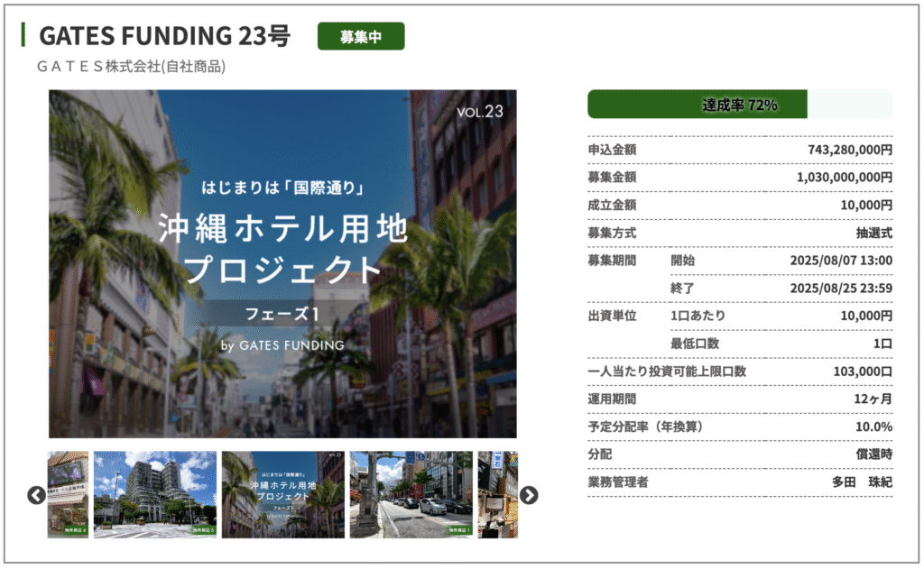Image resolution: width=924 pixels, height=569 pixels.
Task: Click the 募集中 status badge
Action: (x=361, y=36)
